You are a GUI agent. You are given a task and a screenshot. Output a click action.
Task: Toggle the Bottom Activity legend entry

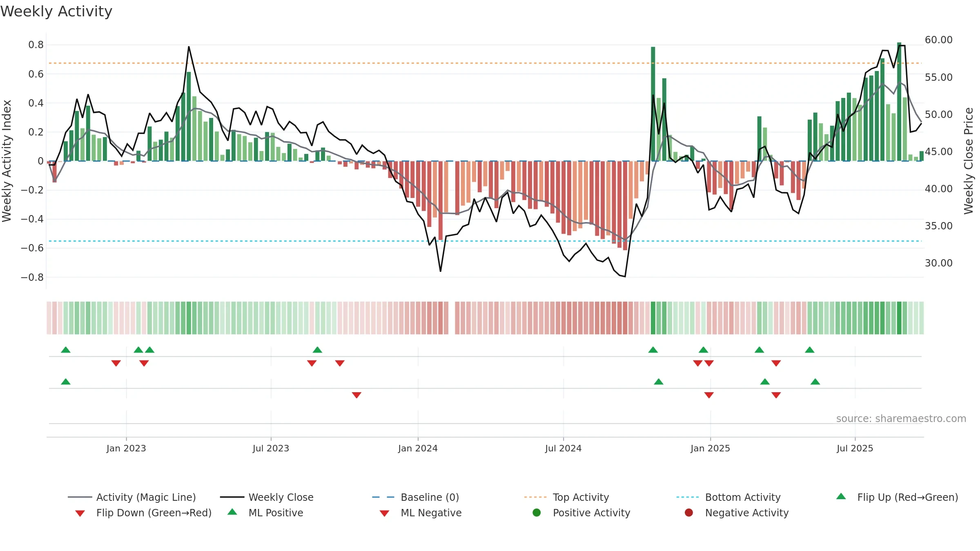tap(728, 497)
